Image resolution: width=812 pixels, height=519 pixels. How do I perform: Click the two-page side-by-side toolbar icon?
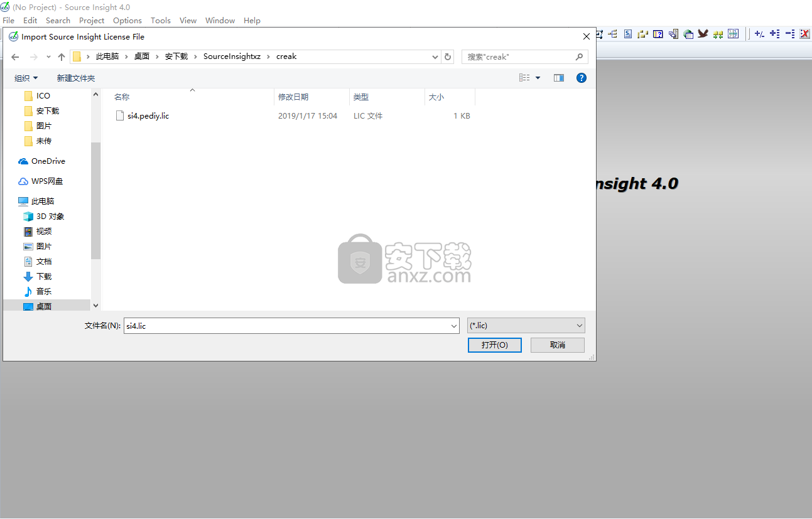pyautogui.click(x=733, y=34)
